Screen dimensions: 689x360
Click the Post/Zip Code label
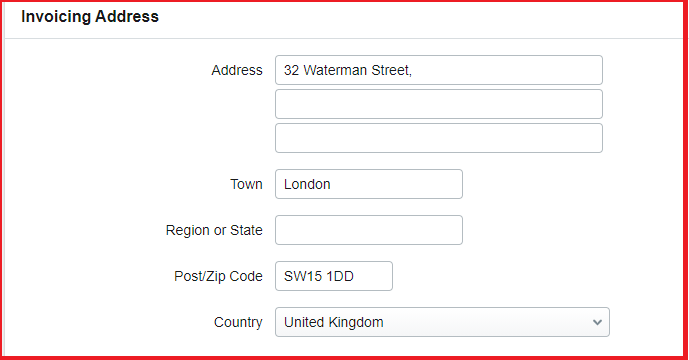[218, 276]
